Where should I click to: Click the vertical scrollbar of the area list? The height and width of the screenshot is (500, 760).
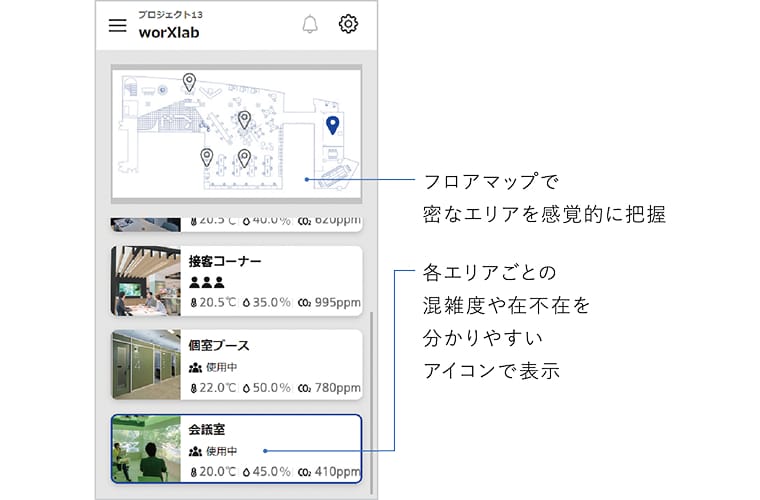click(x=372, y=400)
